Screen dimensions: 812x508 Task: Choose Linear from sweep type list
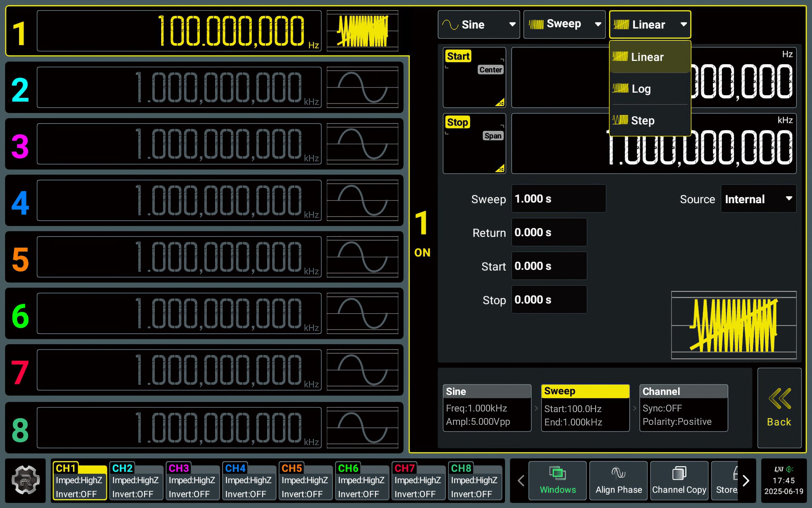[650, 57]
